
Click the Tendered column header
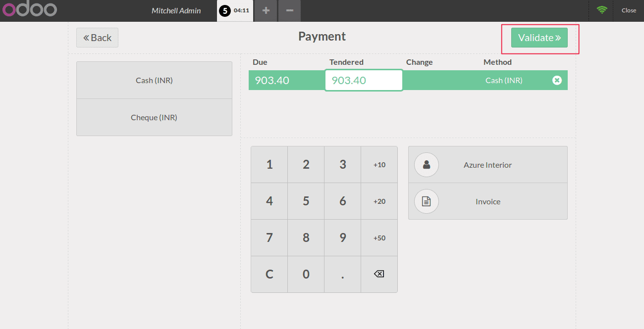click(346, 62)
